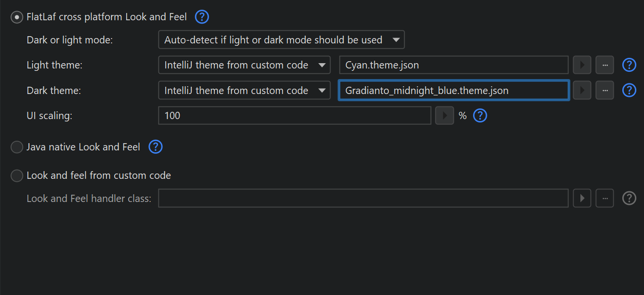Click the ellipsis button in Light theme row

605,65
